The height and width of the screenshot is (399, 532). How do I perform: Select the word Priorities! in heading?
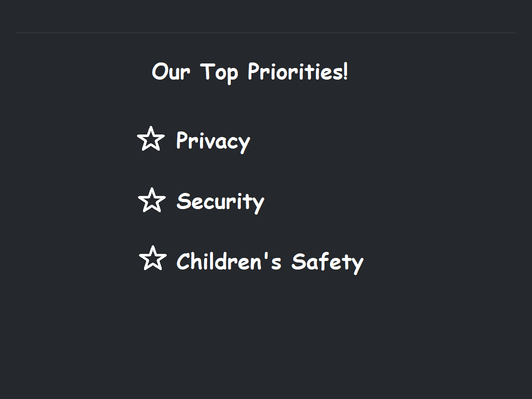298,72
